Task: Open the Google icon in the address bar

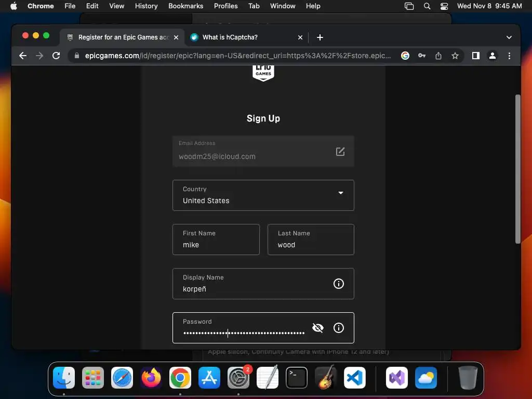Action: (405, 56)
